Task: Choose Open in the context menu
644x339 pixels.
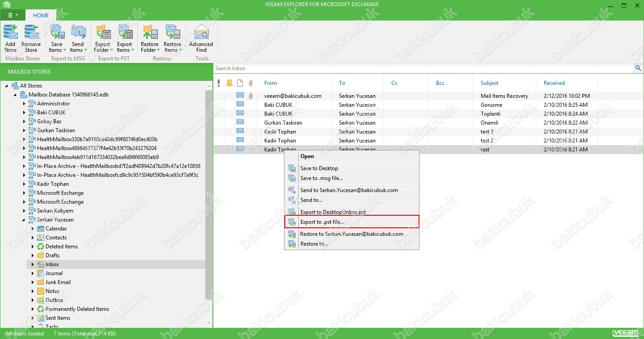Action: click(x=352, y=156)
